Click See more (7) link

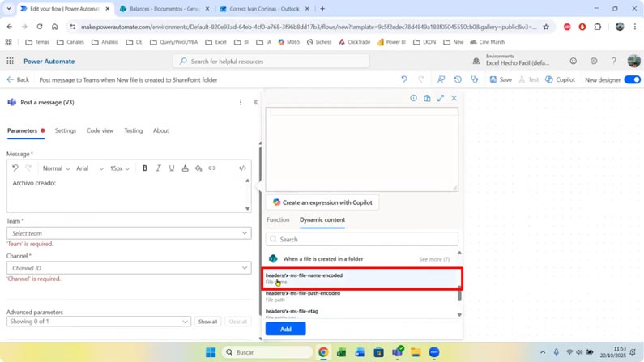tap(434, 259)
